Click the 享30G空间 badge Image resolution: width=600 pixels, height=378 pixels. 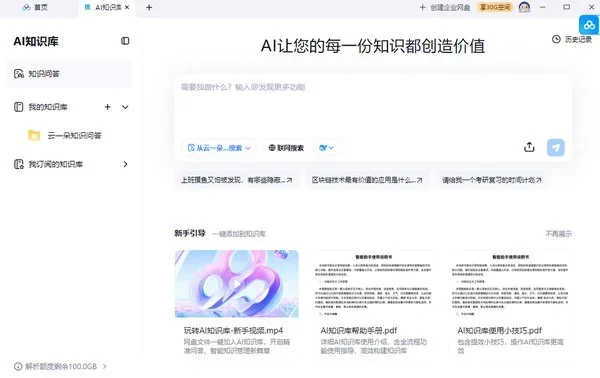495,7
